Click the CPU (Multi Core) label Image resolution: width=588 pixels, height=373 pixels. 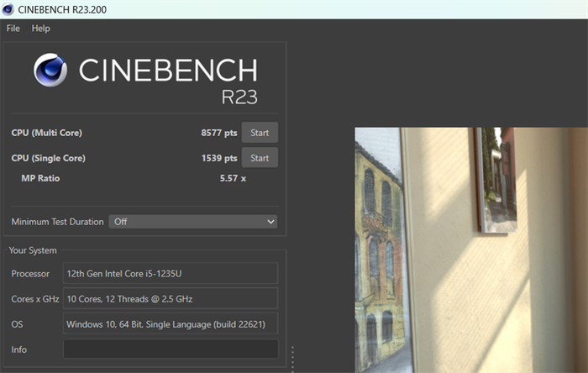pyautogui.click(x=46, y=133)
